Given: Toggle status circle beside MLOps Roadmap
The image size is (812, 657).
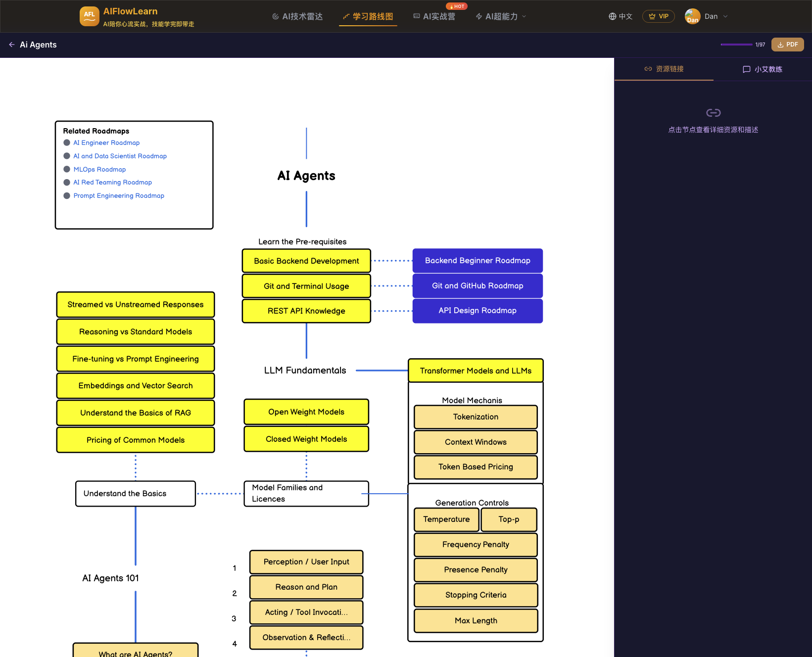Looking at the screenshot, I should 67,169.
